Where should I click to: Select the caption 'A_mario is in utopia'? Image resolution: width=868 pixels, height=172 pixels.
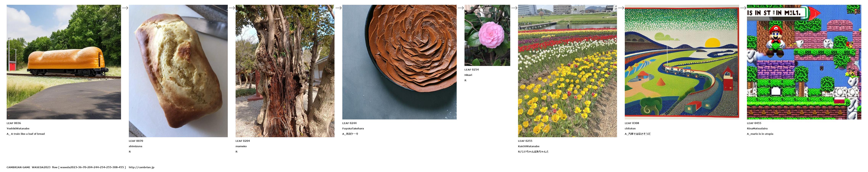[x=760, y=134]
